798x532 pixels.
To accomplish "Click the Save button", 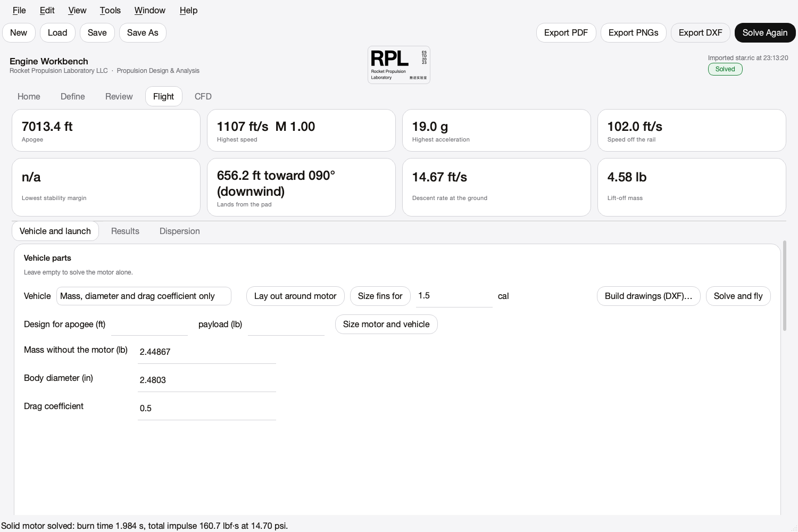I will coord(97,32).
